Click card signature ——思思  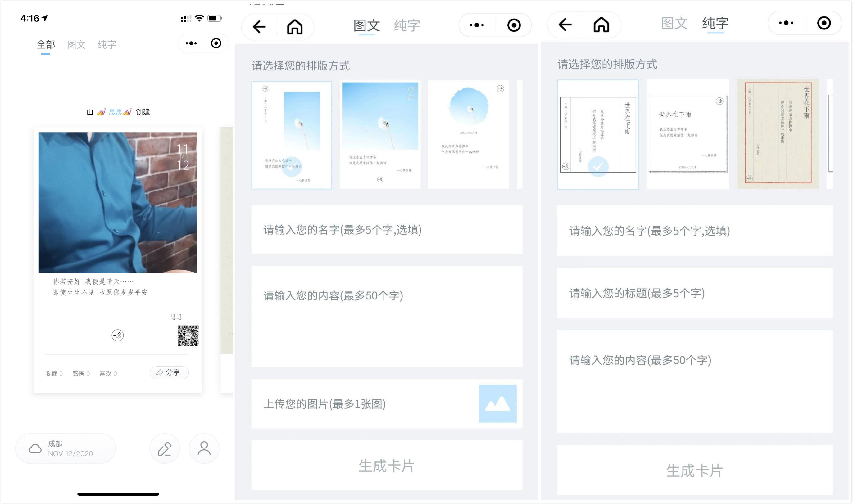point(170,317)
